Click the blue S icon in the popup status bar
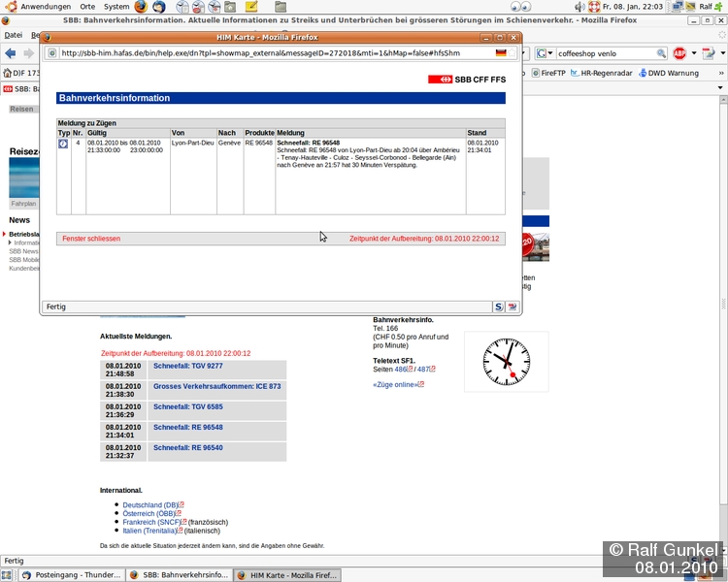728x582 pixels. tap(499, 307)
